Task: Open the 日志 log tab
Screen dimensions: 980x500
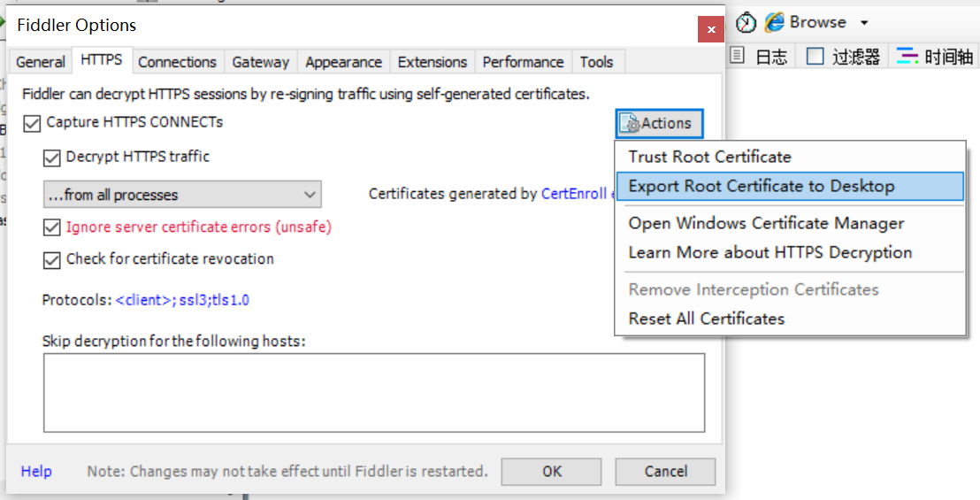Action: pos(761,57)
